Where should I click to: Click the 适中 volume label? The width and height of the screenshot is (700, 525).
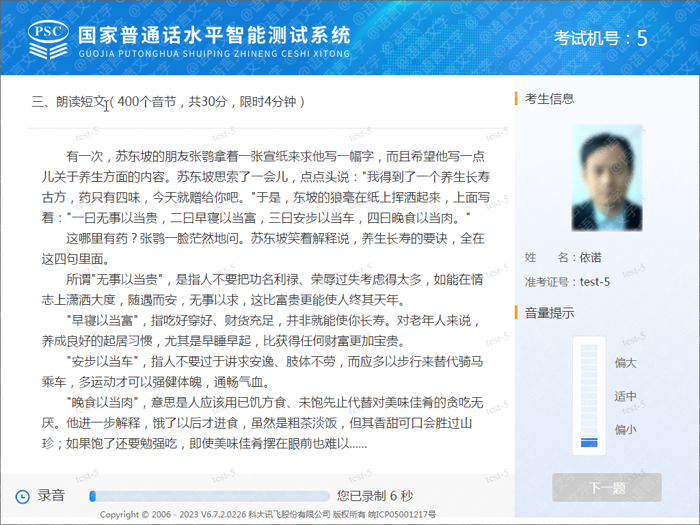tap(625, 396)
